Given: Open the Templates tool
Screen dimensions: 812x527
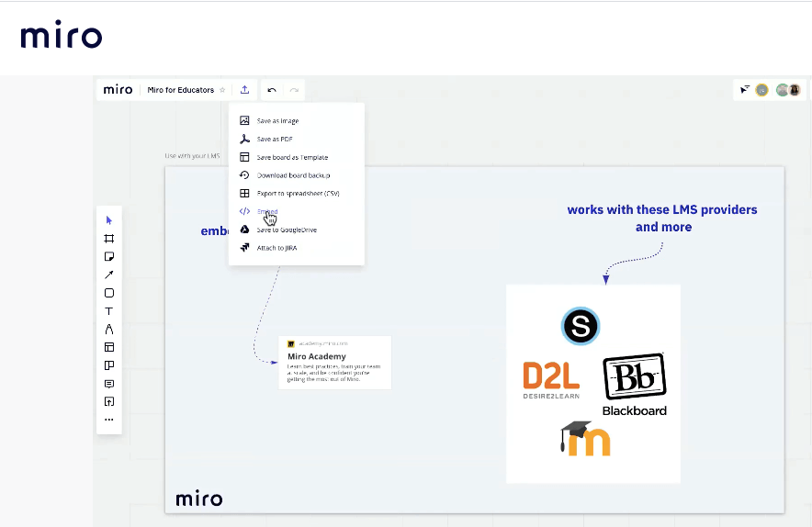Looking at the screenshot, I should [108, 347].
